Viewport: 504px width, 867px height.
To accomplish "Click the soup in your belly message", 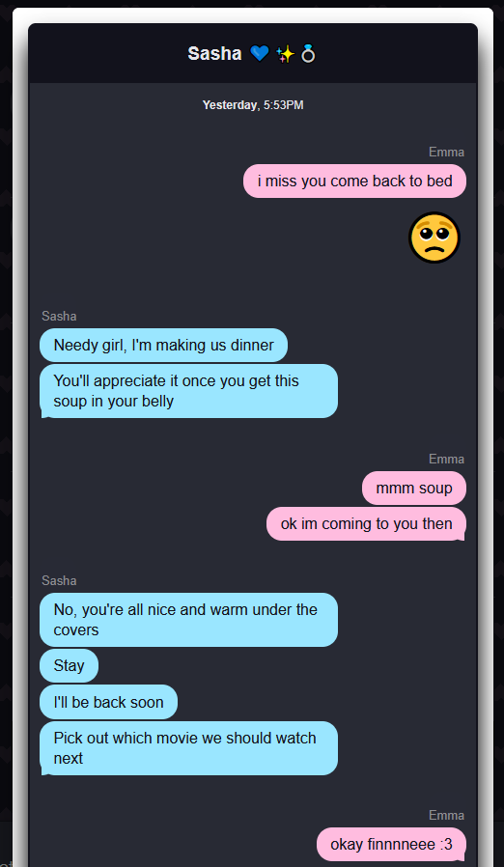I will click(188, 391).
